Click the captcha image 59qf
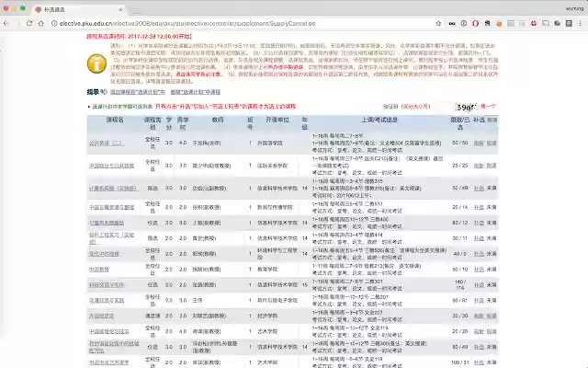Viewport: 588px width, 368px height. (x=467, y=107)
